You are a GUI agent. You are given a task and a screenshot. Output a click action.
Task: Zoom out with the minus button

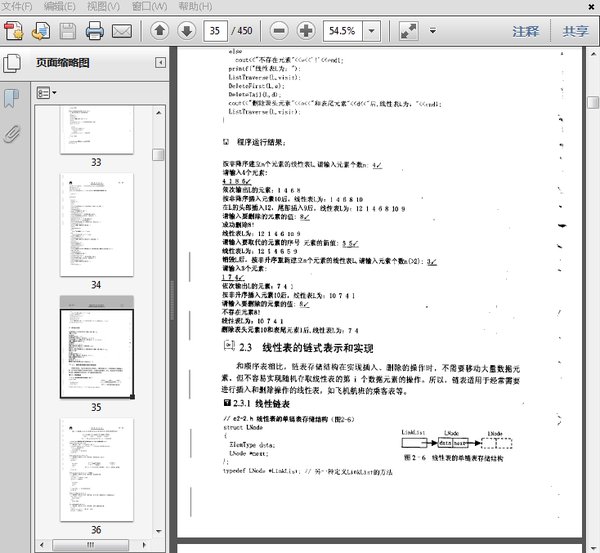pyautogui.click(x=279, y=31)
